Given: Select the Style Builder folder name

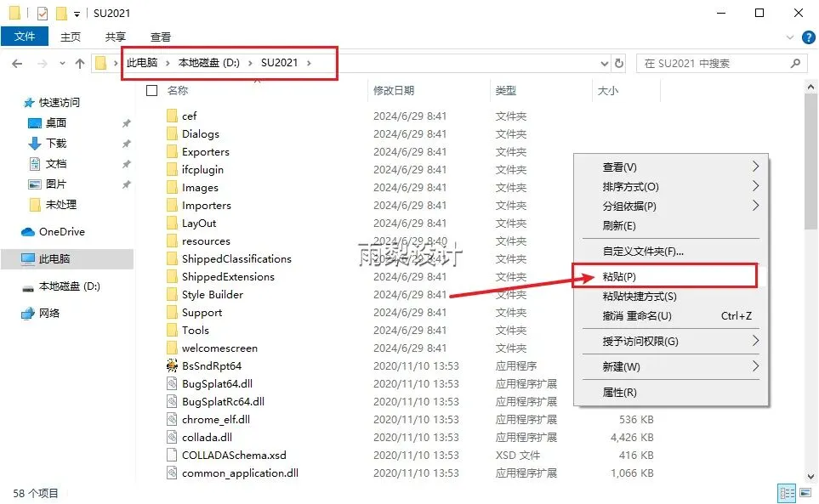Looking at the screenshot, I should click(x=213, y=294).
